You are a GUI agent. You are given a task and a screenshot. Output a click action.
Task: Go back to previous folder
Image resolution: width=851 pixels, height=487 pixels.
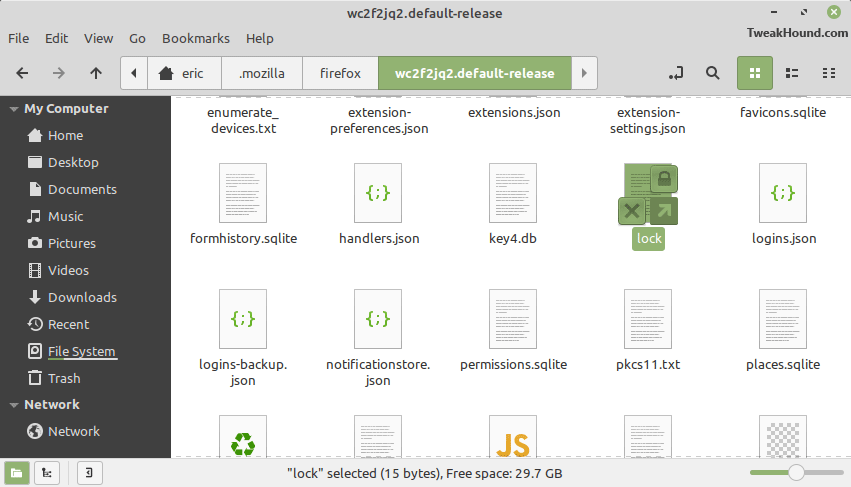(x=22, y=73)
